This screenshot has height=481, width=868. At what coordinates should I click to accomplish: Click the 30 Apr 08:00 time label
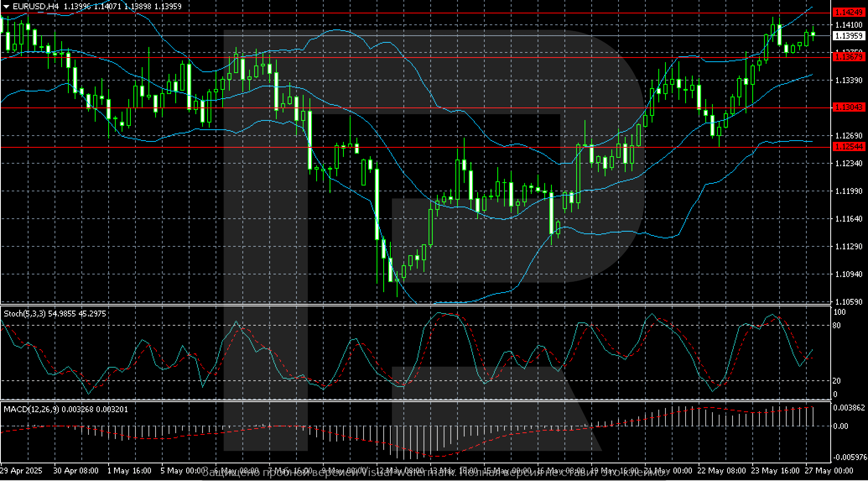[76, 471]
